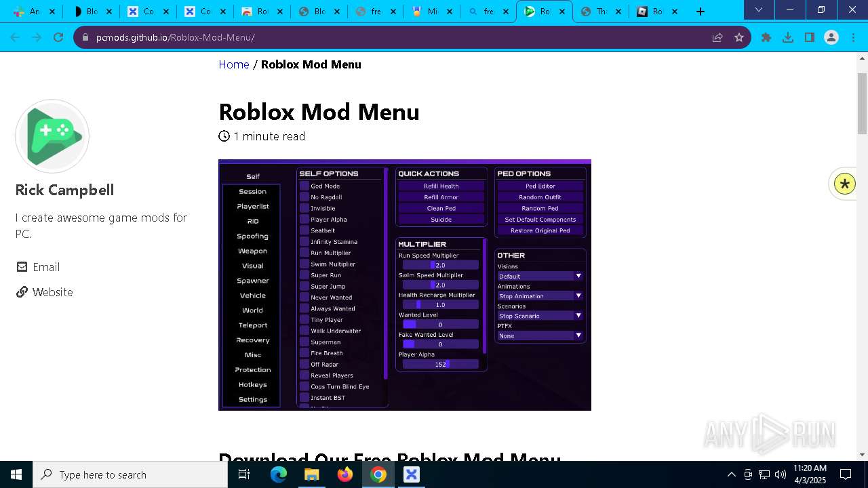Image resolution: width=868 pixels, height=488 pixels.
Task: Click Refill Health button in the image
Action: point(441,186)
